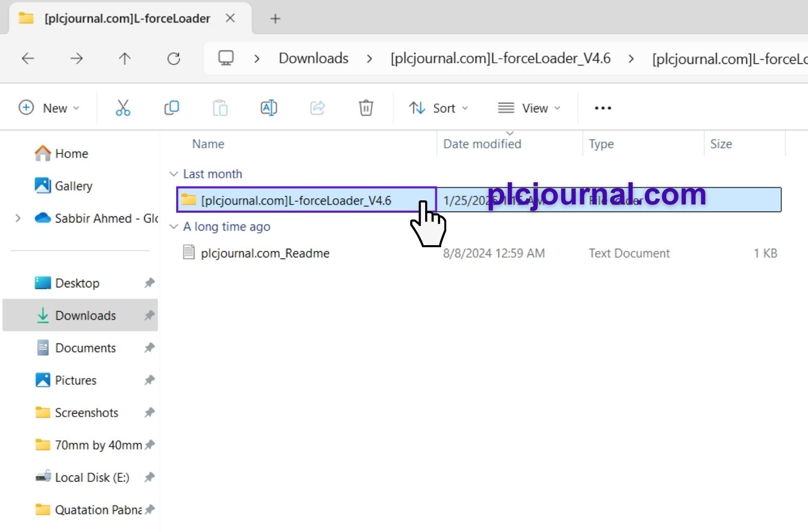The image size is (808, 532).
Task: Open the New dropdown menu
Action: (x=49, y=108)
